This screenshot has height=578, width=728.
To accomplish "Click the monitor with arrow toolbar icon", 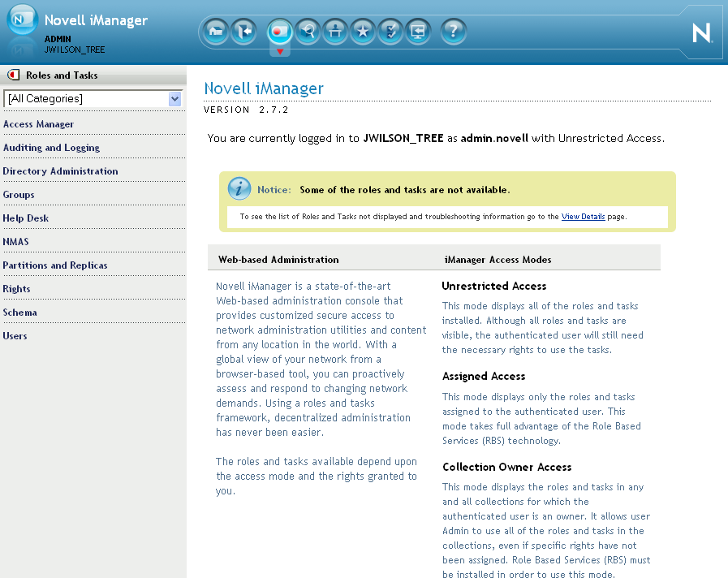I will pyautogui.click(x=418, y=32).
